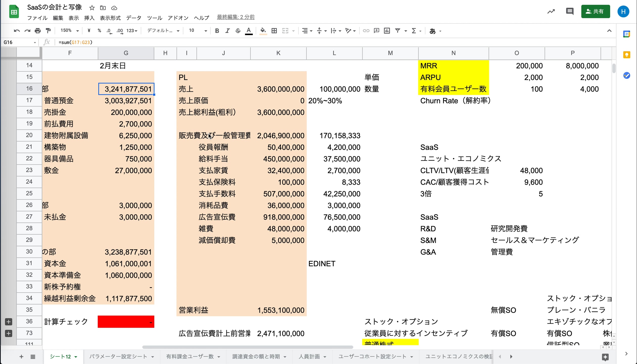Click the undo arrow icon
Image resolution: width=637 pixels, height=364 pixels.
pyautogui.click(x=17, y=31)
